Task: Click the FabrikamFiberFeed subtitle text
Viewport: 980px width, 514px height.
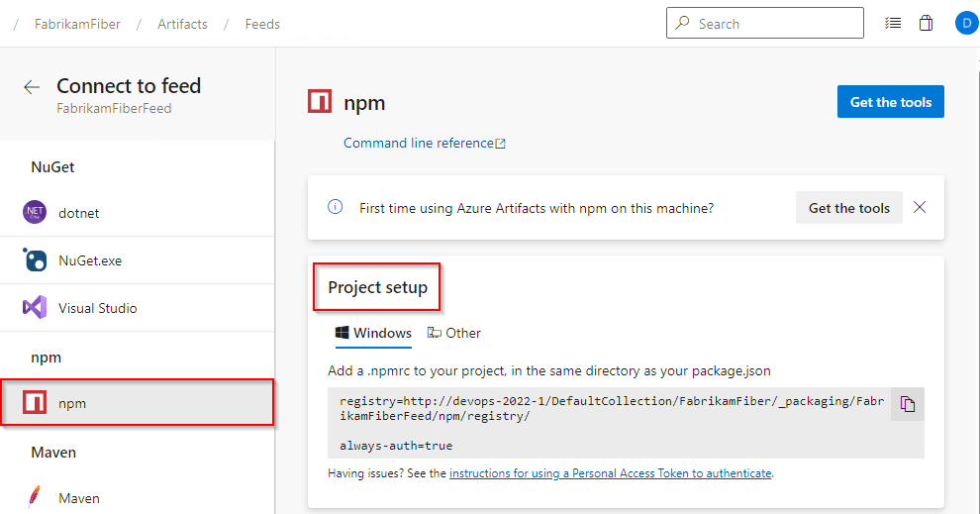Action: 114,108
